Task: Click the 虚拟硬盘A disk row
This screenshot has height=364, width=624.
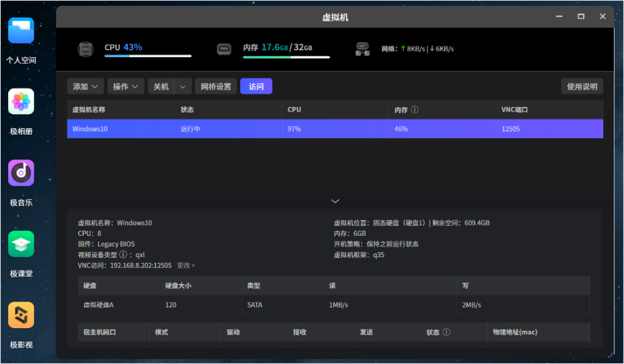Action: coord(334,304)
